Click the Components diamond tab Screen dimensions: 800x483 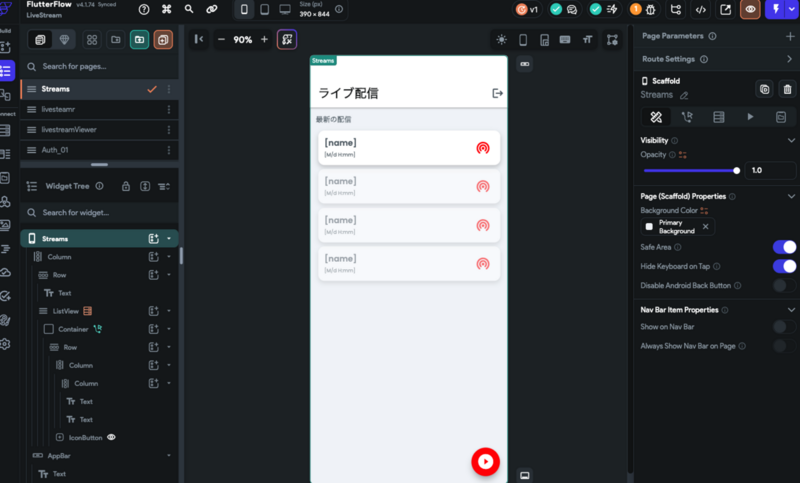[x=64, y=39]
